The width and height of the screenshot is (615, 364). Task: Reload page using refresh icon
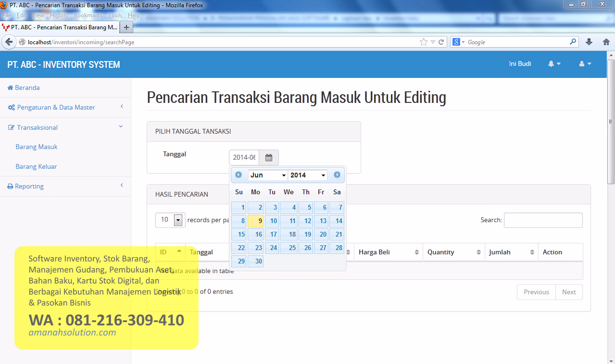tap(441, 42)
